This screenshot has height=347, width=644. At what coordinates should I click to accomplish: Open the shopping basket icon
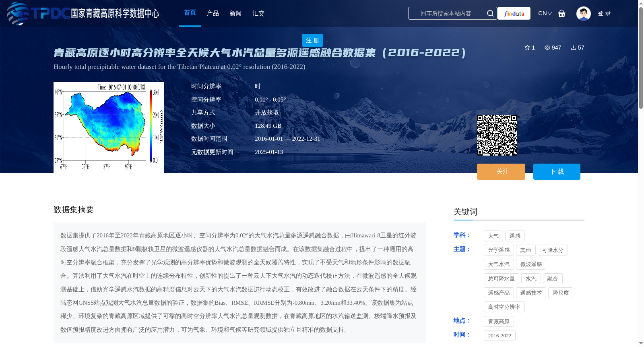click(x=562, y=13)
